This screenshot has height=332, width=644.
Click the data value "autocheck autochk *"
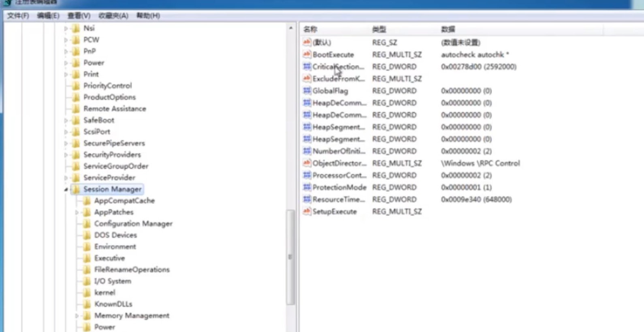point(475,54)
